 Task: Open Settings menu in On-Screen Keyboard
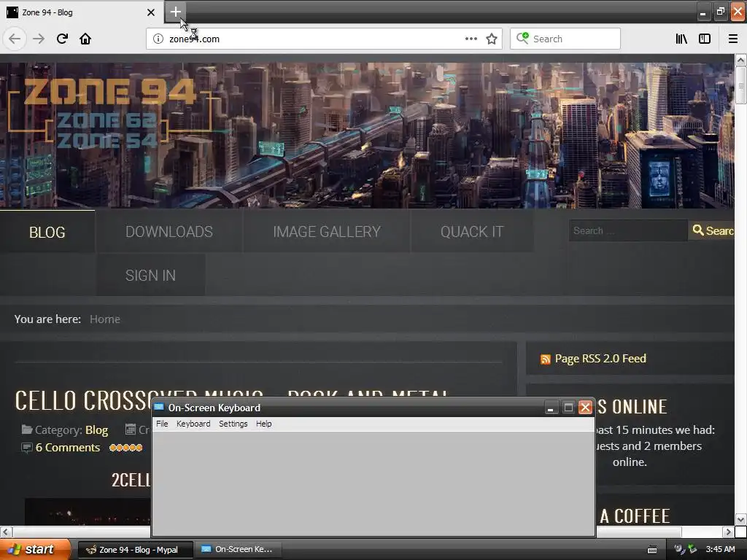(233, 424)
